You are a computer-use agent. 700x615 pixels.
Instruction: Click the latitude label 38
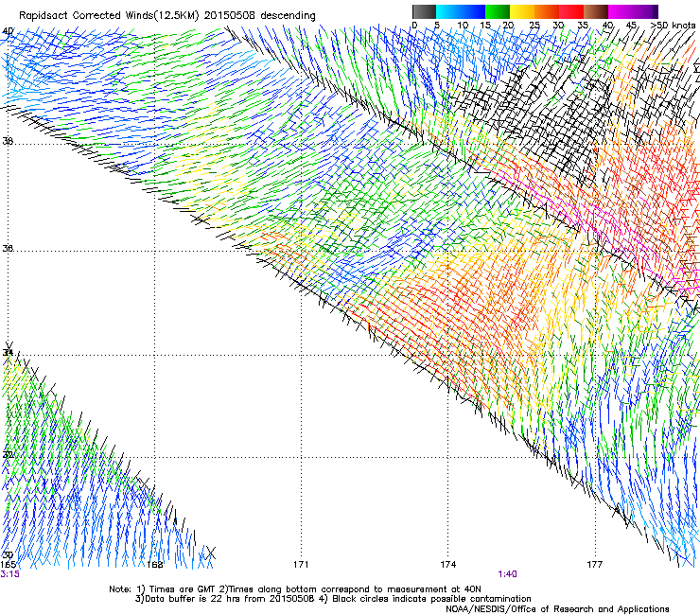[x=8, y=141]
